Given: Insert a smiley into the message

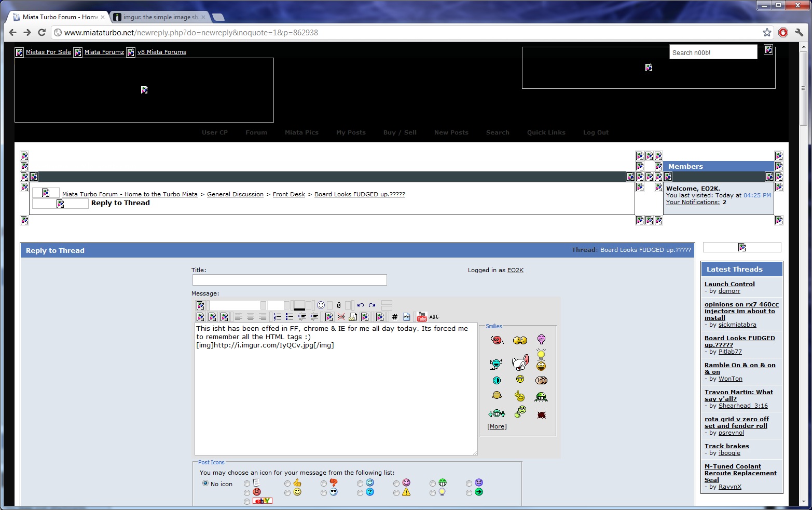Looking at the screenshot, I should click(322, 305).
